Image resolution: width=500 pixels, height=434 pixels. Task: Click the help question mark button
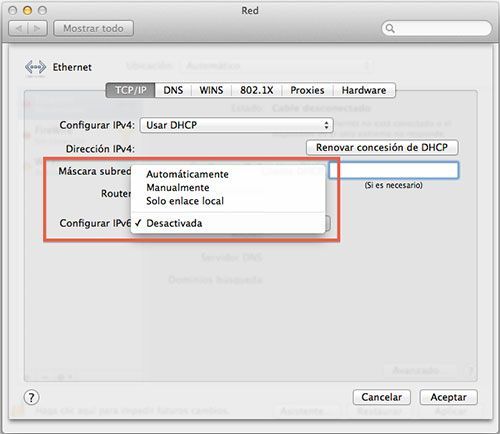[x=31, y=397]
